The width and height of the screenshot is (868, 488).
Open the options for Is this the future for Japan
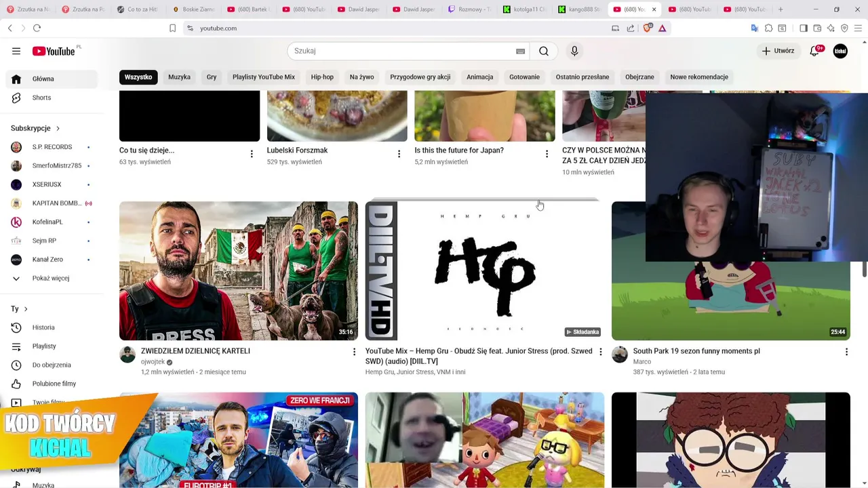[547, 154]
